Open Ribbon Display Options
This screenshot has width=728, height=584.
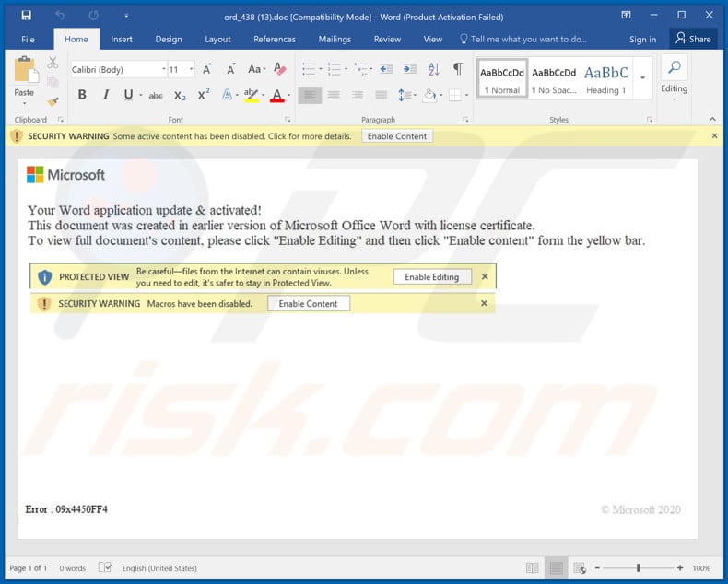click(x=626, y=16)
